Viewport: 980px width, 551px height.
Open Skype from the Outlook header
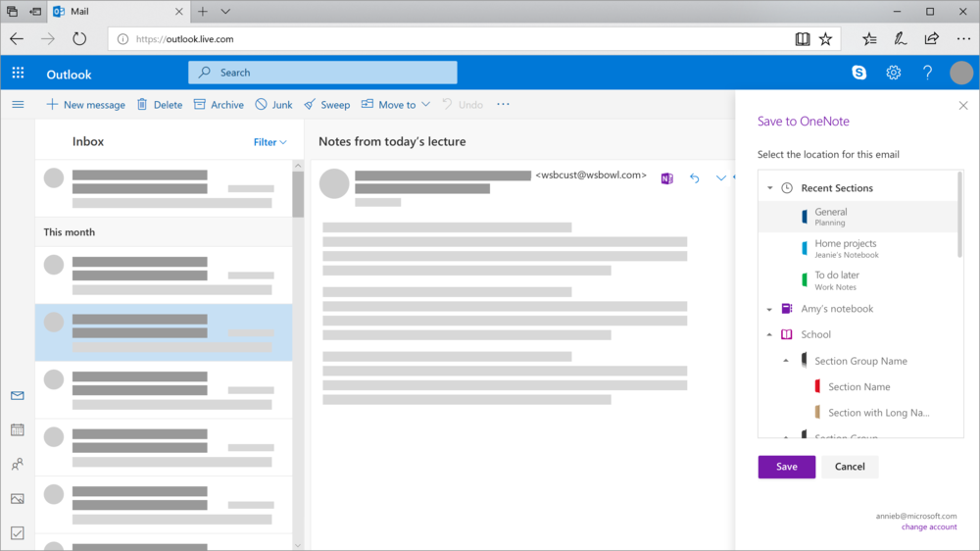[859, 73]
